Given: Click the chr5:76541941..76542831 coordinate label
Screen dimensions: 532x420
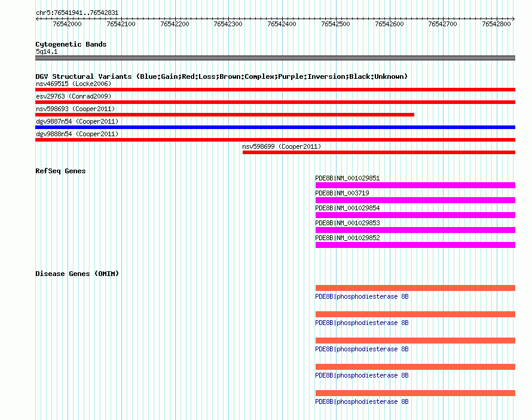Looking at the screenshot, I should coord(77,13).
